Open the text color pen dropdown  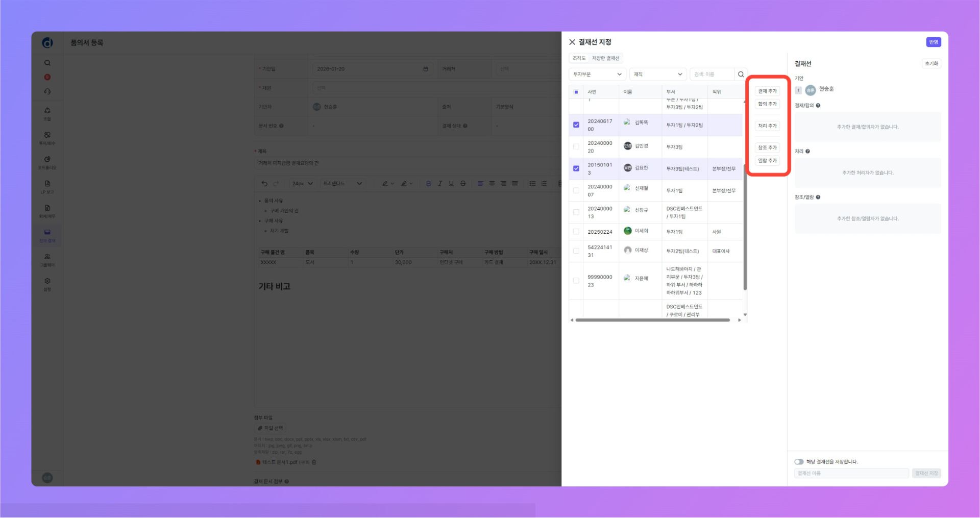(x=388, y=184)
